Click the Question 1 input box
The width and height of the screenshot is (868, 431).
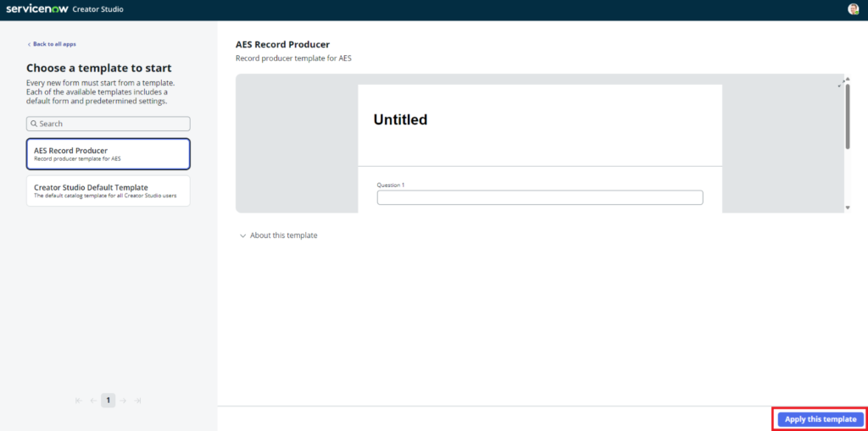(x=540, y=197)
